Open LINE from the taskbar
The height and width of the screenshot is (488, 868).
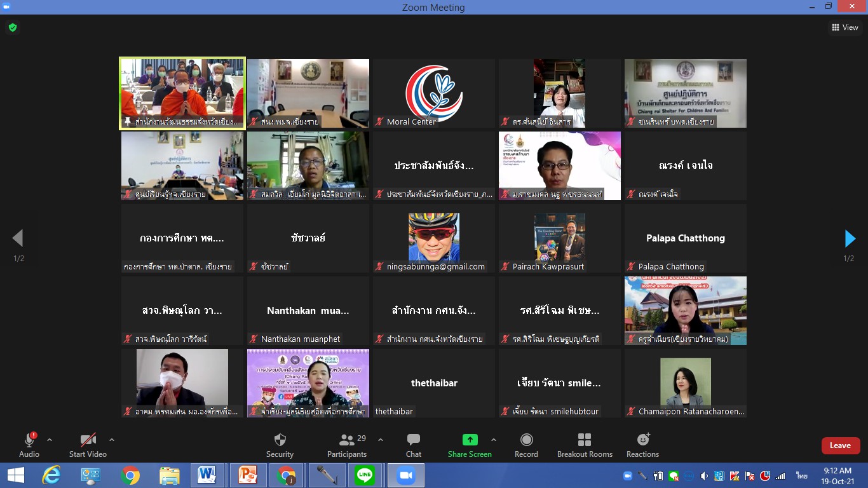coord(365,475)
